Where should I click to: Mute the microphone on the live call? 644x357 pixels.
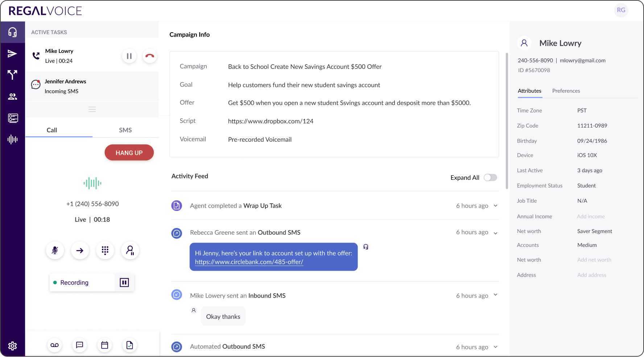tap(55, 250)
